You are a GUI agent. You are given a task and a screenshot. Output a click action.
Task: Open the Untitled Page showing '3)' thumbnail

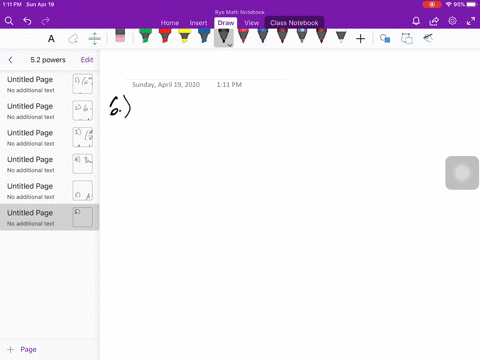click(50, 137)
